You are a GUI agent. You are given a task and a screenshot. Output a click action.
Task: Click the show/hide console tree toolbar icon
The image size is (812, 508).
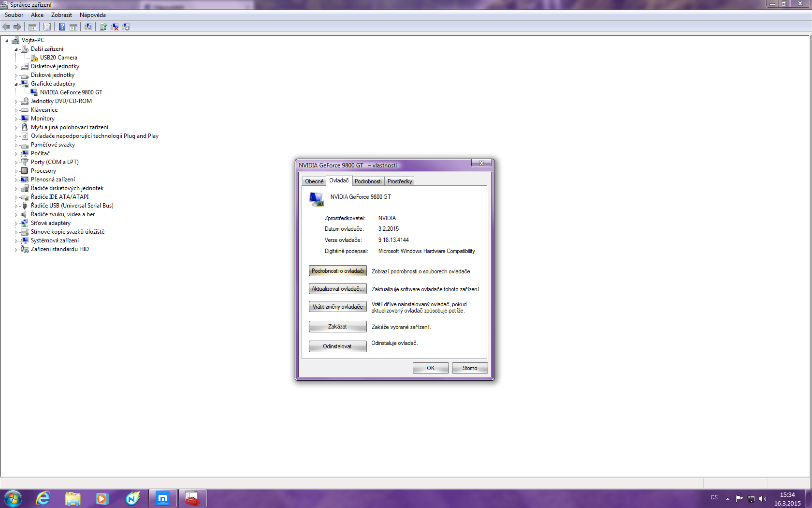(32, 27)
